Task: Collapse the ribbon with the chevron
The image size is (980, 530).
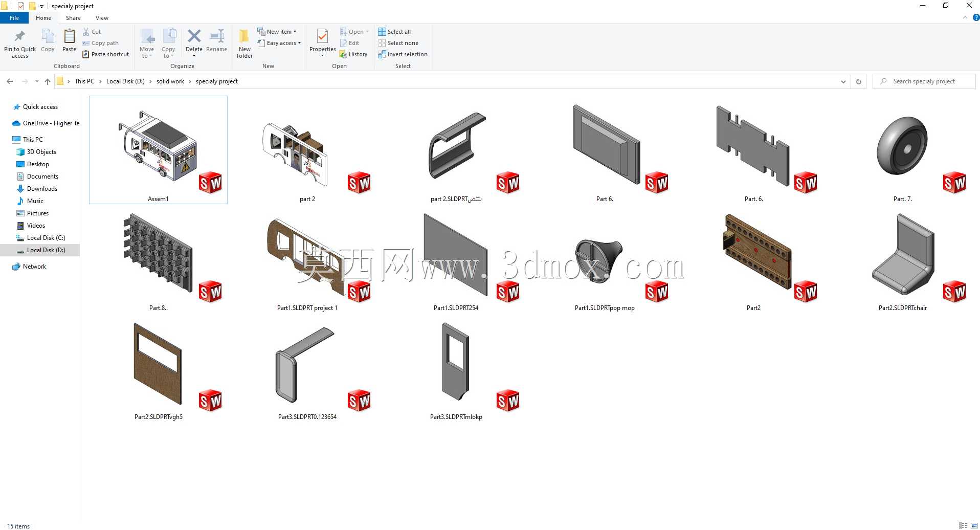Action: [x=965, y=17]
